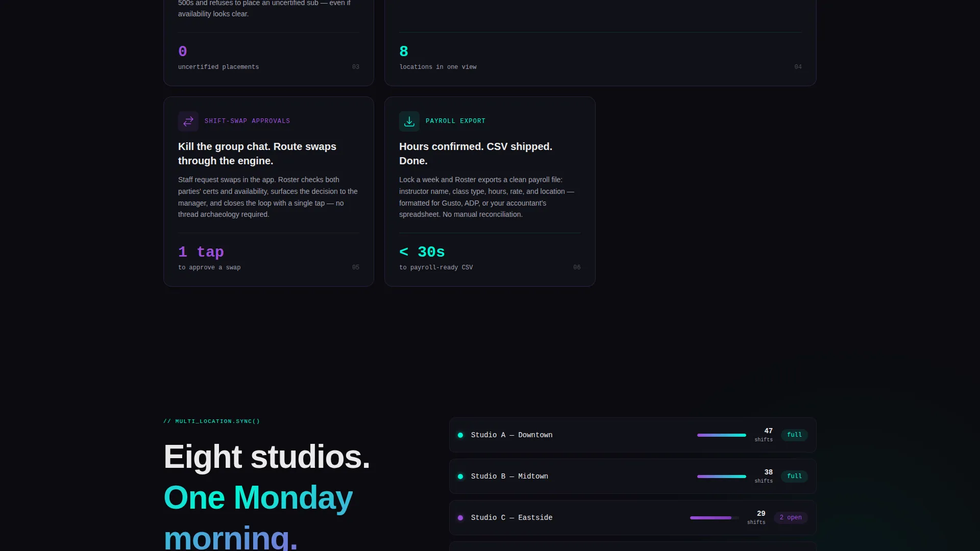Click the card number '04'
The image size is (980, 551).
coord(798,67)
